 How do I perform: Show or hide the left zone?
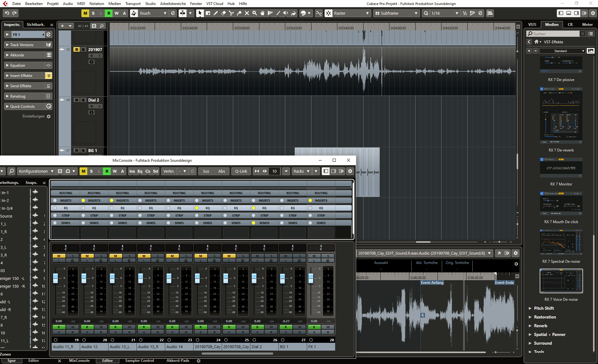coord(561,13)
